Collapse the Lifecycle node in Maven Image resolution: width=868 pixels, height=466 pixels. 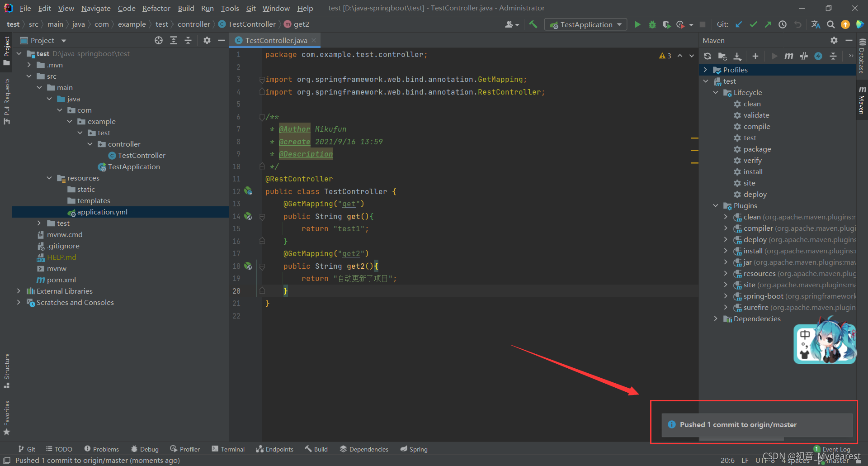pos(715,92)
